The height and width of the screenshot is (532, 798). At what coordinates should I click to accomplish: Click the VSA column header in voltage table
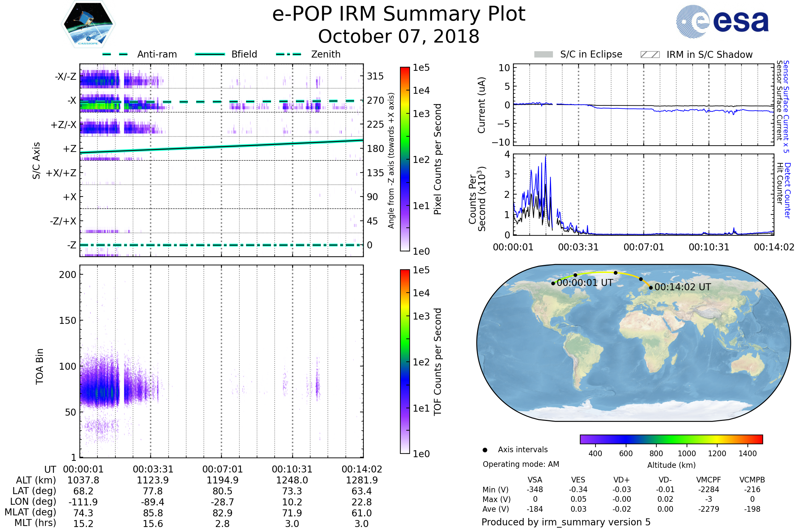pyautogui.click(x=535, y=480)
